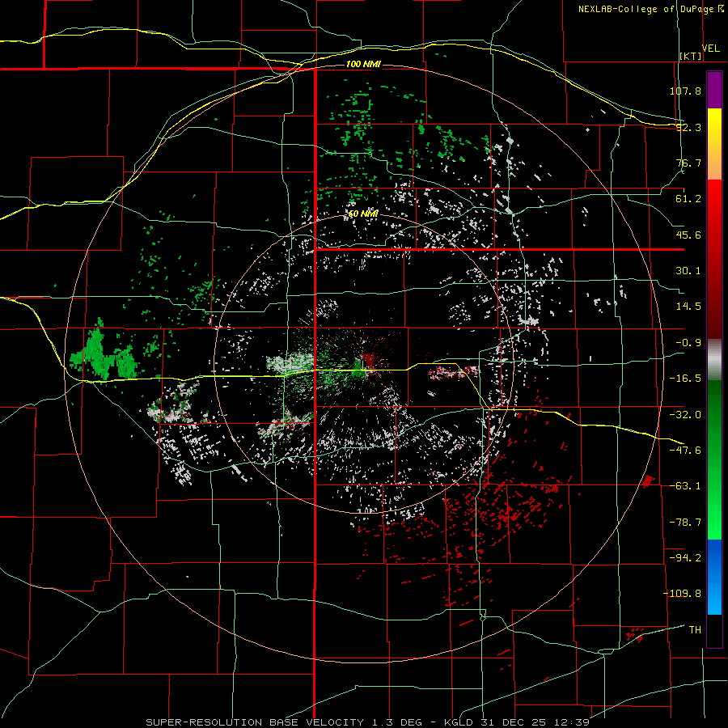Pick the red gradient segment of color bar
This screenshot has width=728, height=728.
click(x=714, y=259)
